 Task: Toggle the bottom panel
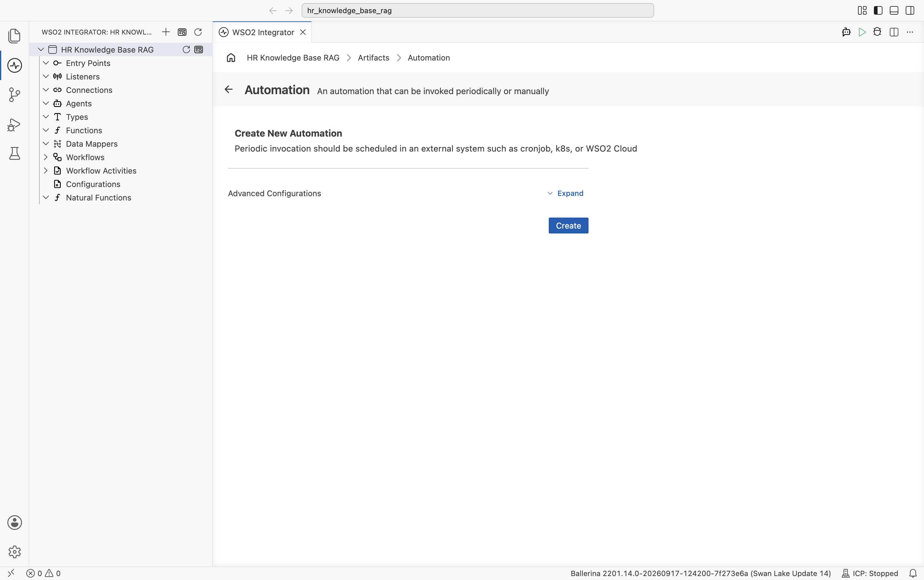894,10
